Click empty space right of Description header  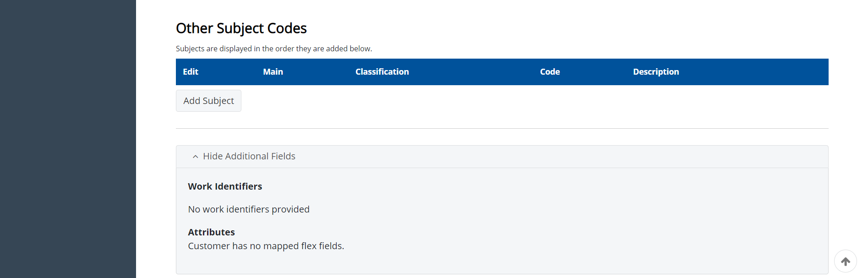click(x=756, y=72)
